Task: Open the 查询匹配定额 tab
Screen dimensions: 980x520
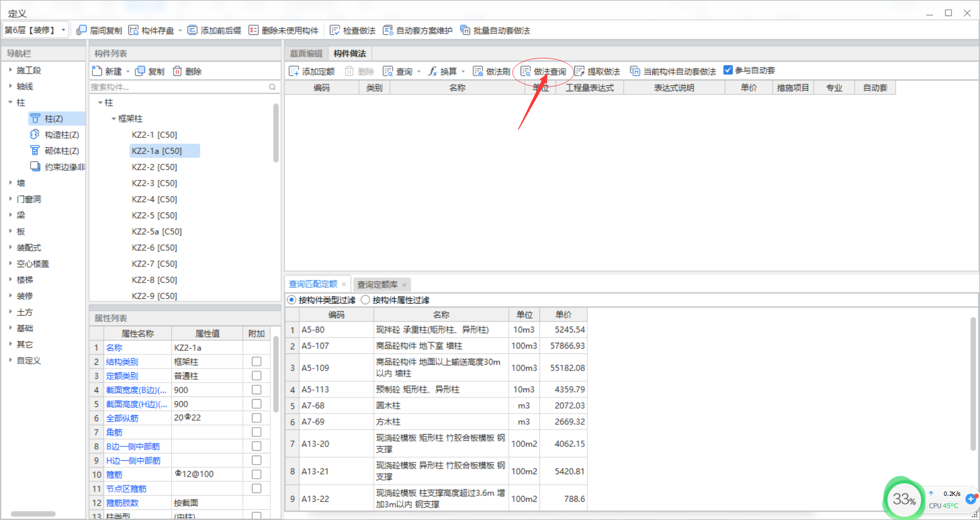Action: coord(313,284)
